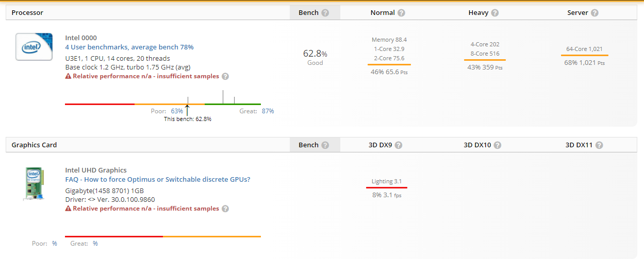Click help icon after graphics insufficient samples warning
Image resolution: width=644 pixels, height=259 pixels.
click(225, 209)
